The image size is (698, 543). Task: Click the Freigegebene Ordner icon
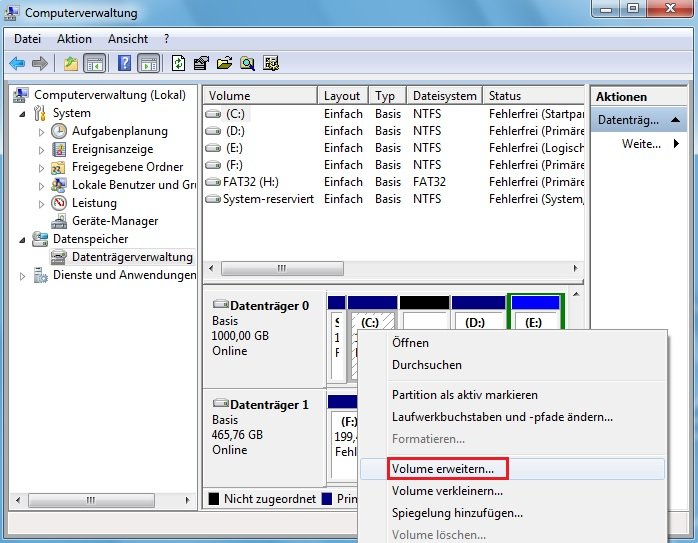click(x=58, y=167)
